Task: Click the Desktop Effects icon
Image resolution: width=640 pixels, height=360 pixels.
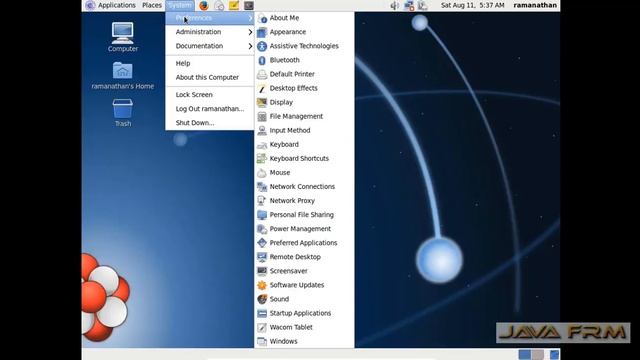Action: pos(262,88)
